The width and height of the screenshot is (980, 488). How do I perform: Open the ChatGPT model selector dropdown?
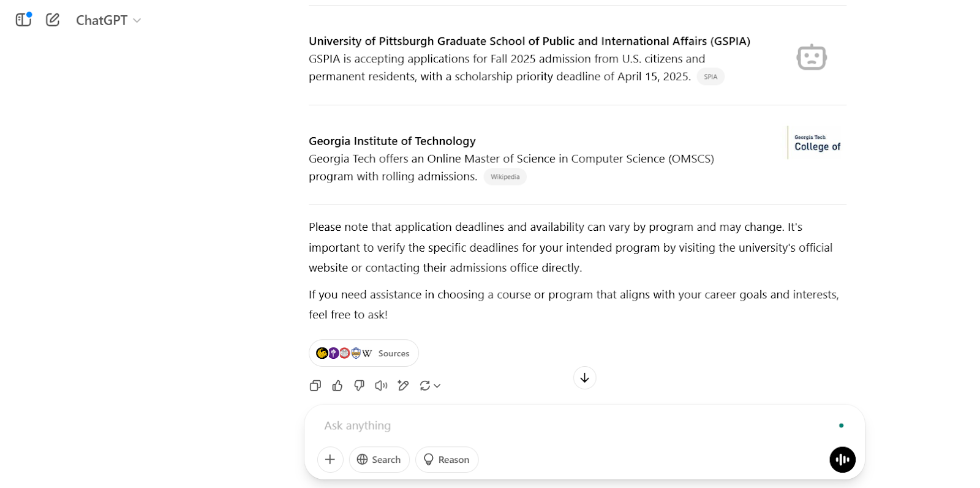coord(108,20)
